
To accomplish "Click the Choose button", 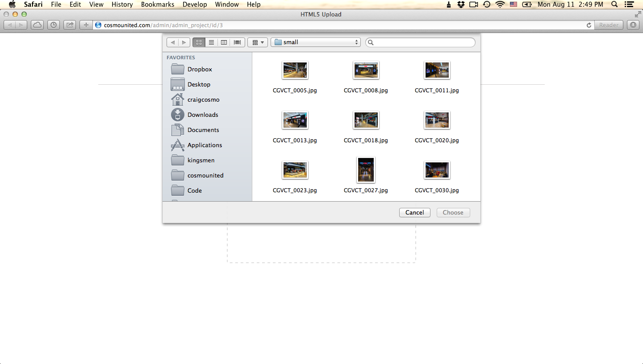I will click(x=453, y=212).
